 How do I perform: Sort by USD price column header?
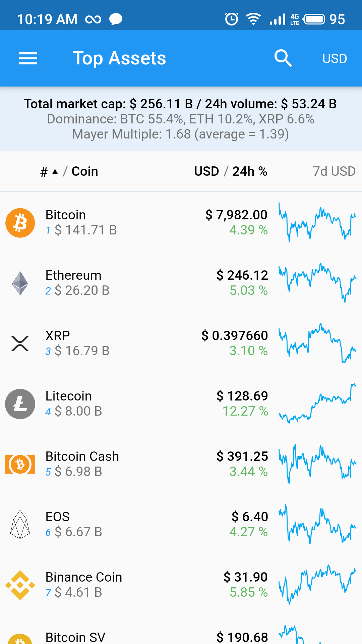coord(206,171)
